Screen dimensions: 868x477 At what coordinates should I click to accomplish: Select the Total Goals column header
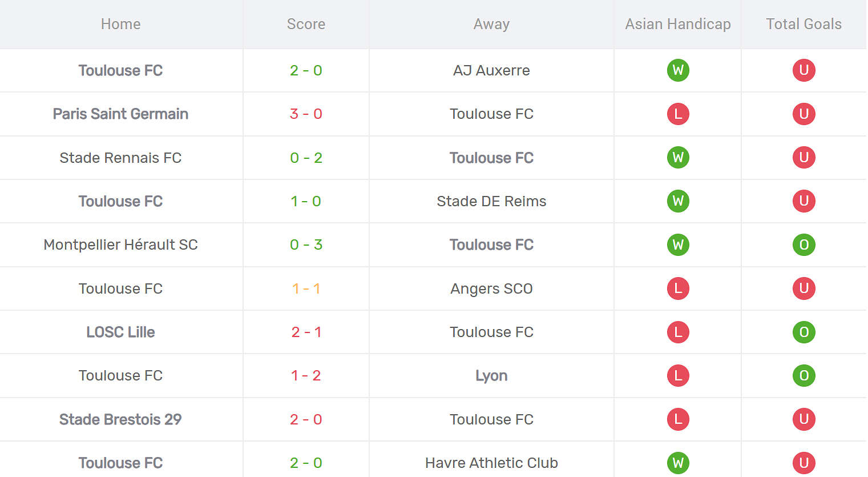point(804,24)
